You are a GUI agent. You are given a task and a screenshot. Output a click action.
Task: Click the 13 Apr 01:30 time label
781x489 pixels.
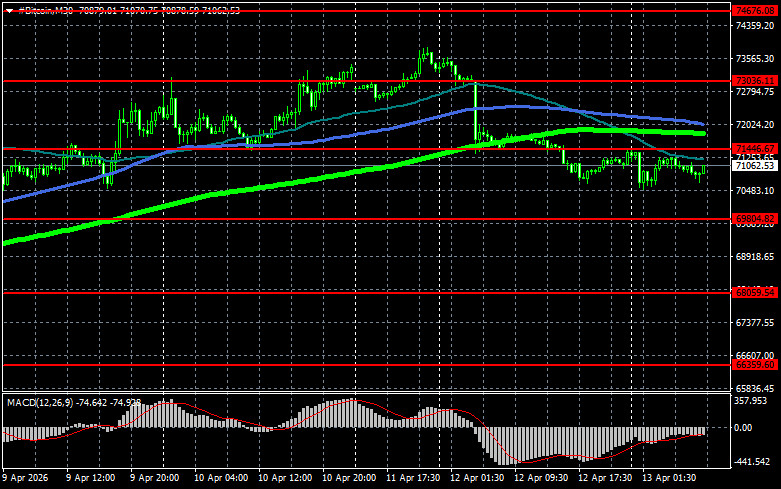[x=669, y=478]
